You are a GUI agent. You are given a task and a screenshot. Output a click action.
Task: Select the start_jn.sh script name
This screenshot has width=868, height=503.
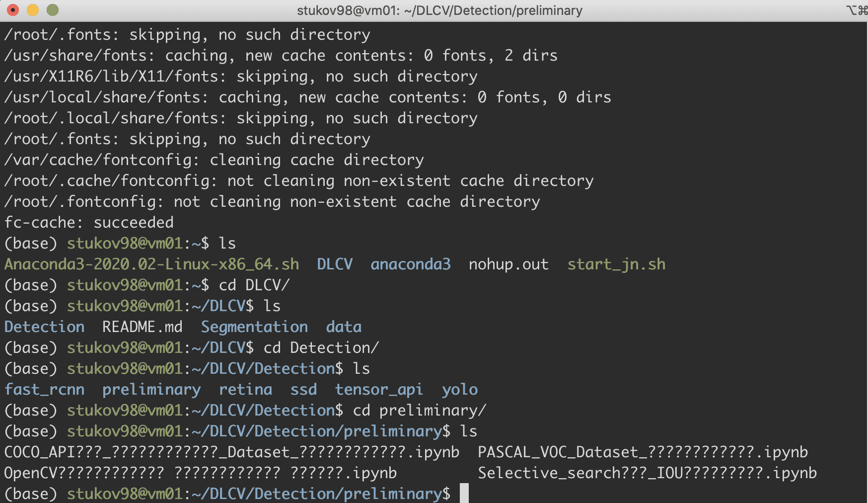tap(616, 264)
